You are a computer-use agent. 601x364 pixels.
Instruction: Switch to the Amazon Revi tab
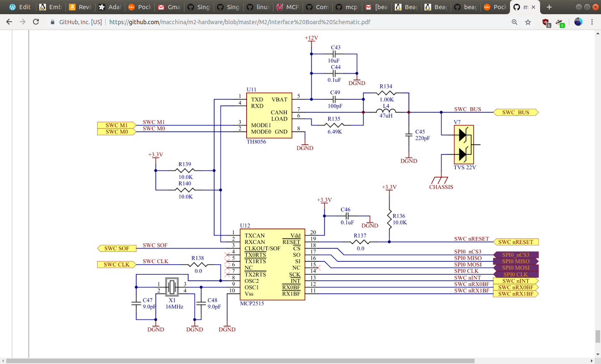point(80,7)
